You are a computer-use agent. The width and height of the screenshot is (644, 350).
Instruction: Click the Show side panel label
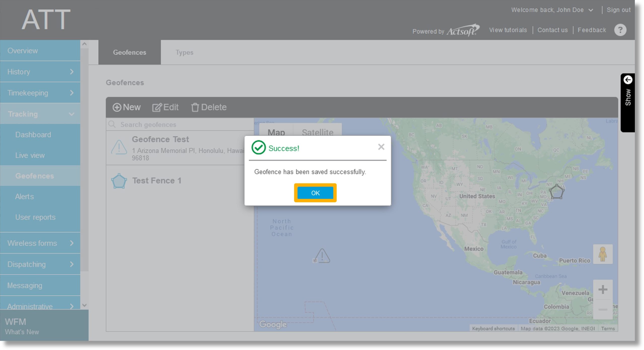(x=628, y=97)
